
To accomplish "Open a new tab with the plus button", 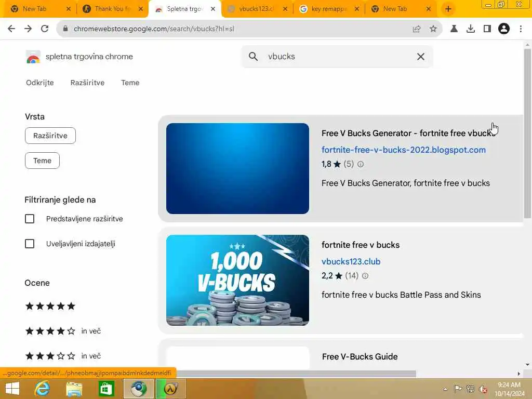I will point(448,9).
